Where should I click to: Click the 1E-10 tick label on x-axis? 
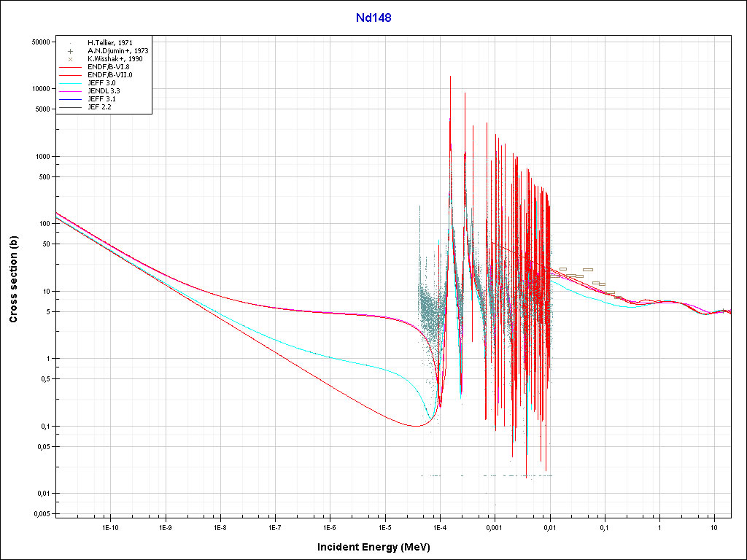coord(110,526)
